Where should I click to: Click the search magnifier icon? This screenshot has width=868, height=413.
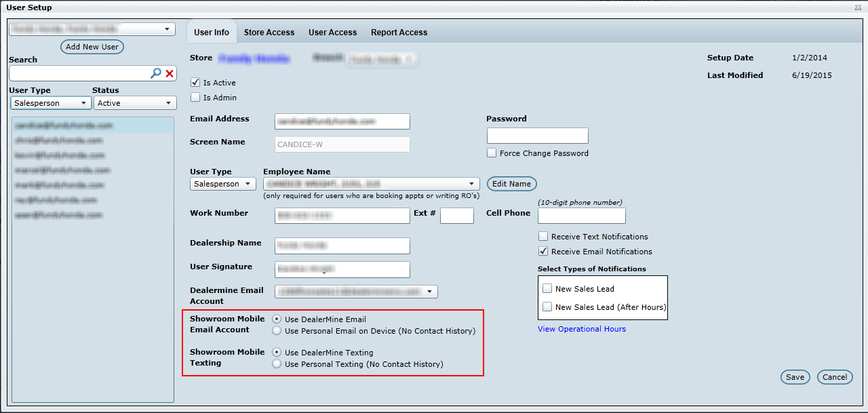click(156, 73)
